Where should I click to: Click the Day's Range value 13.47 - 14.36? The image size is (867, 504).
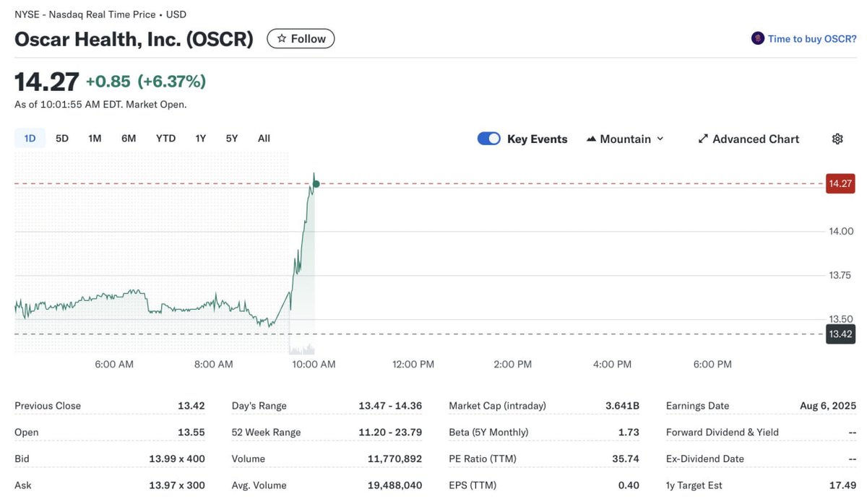click(x=390, y=406)
